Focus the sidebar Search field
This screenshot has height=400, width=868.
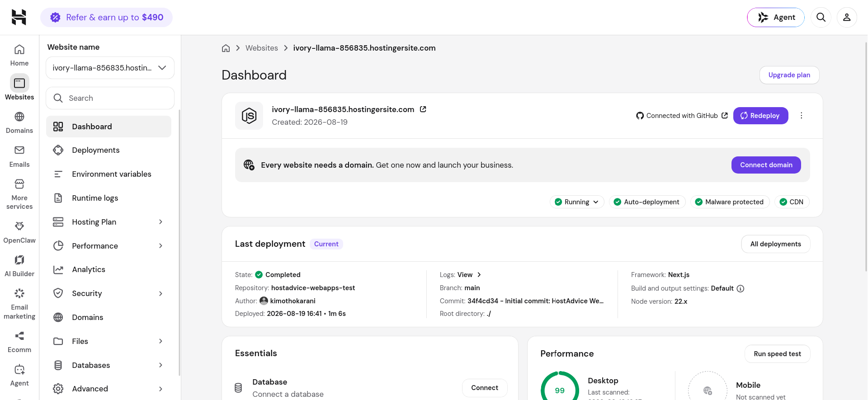[110, 98]
